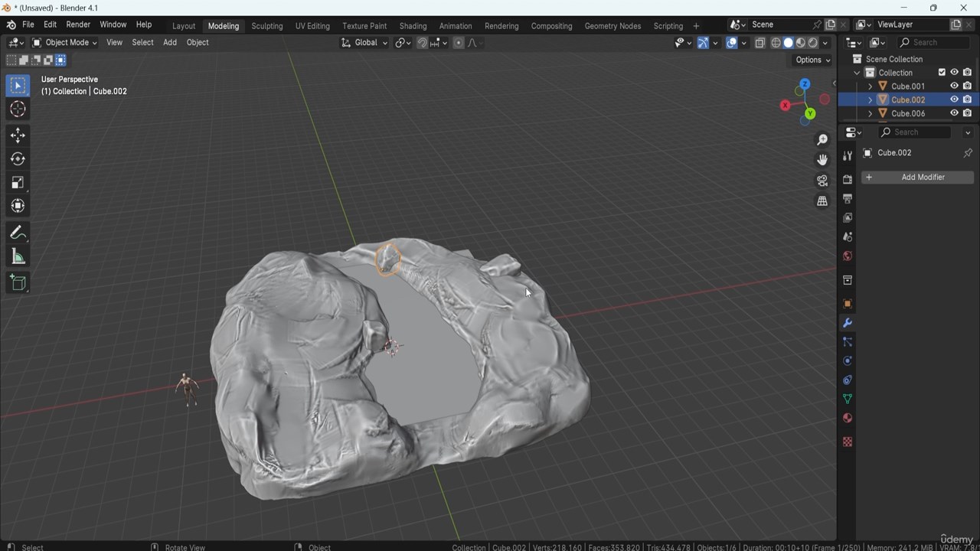This screenshot has height=551, width=980.
Task: Open the Physics properties tab
Action: (x=848, y=361)
